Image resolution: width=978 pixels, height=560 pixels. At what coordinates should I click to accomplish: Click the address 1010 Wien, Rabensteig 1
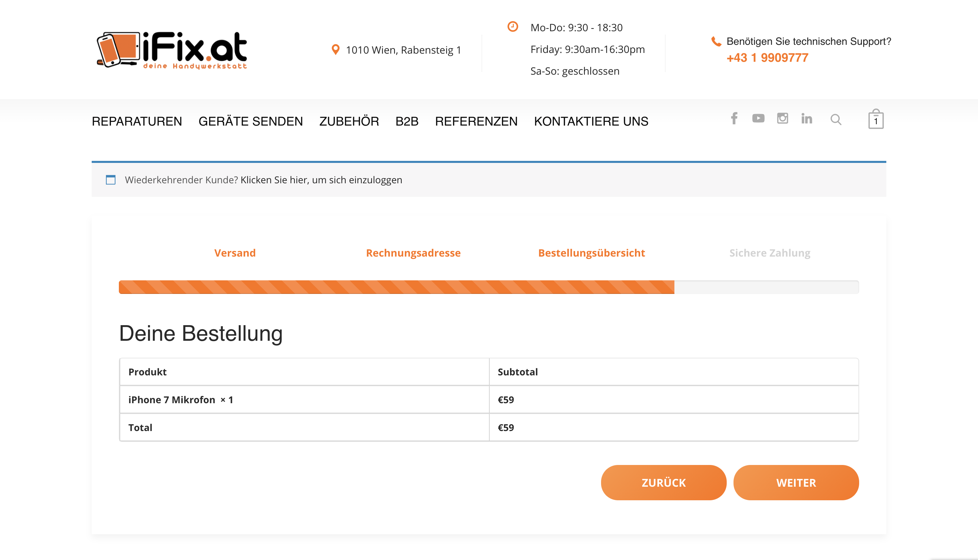(403, 50)
